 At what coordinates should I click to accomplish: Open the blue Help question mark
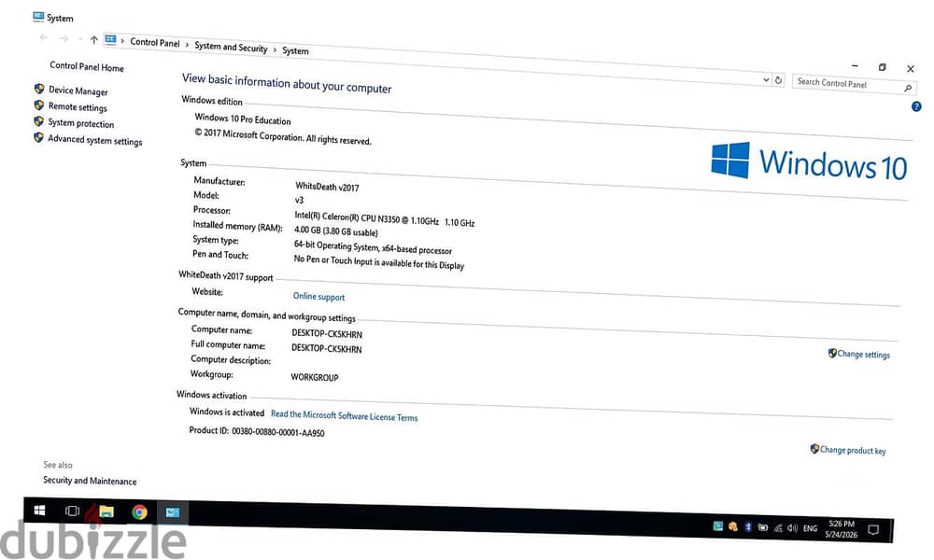[916, 106]
